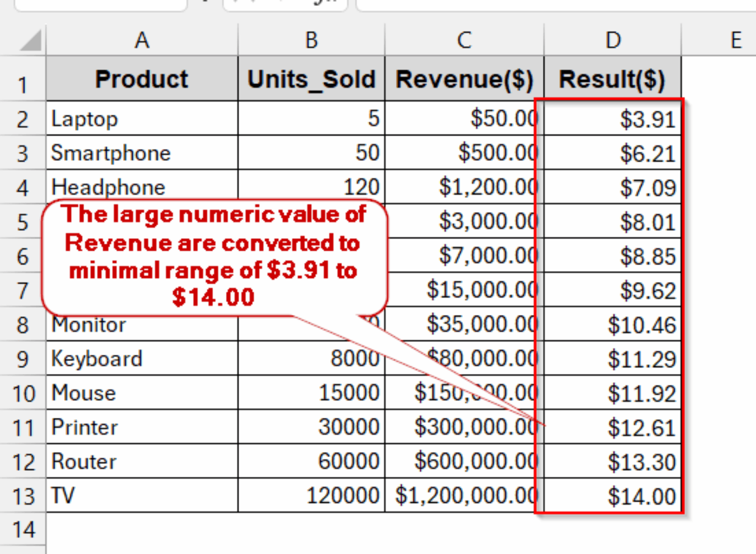
Task: Select column header A
Action: [142, 39]
